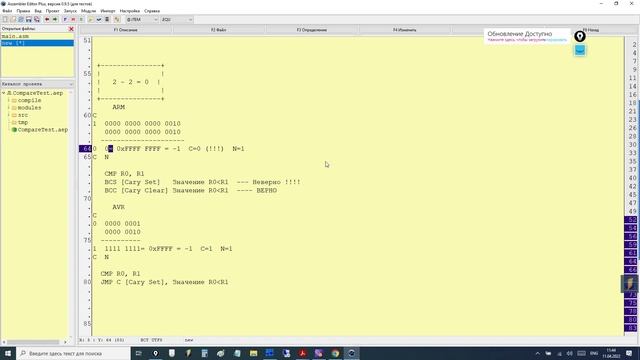Click the green right arrow toolbar icon
Image resolution: width=640 pixels, height=360 pixels.
point(55,20)
